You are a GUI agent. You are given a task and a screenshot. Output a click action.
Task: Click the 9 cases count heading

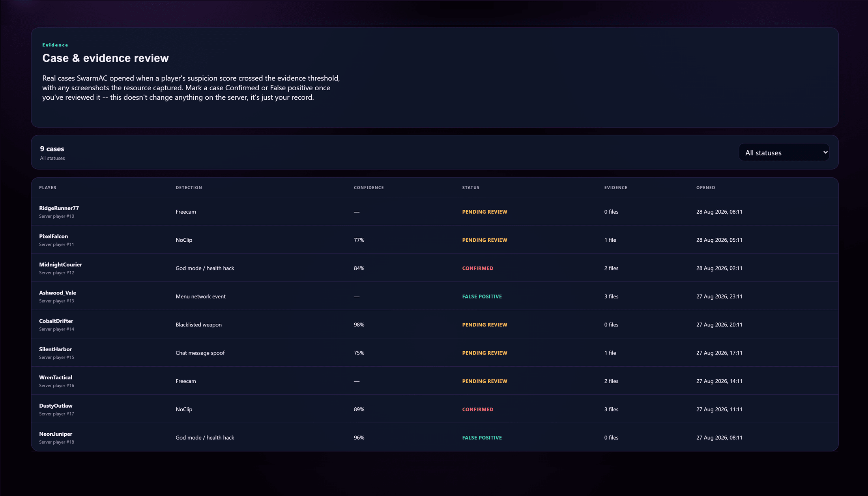52,149
